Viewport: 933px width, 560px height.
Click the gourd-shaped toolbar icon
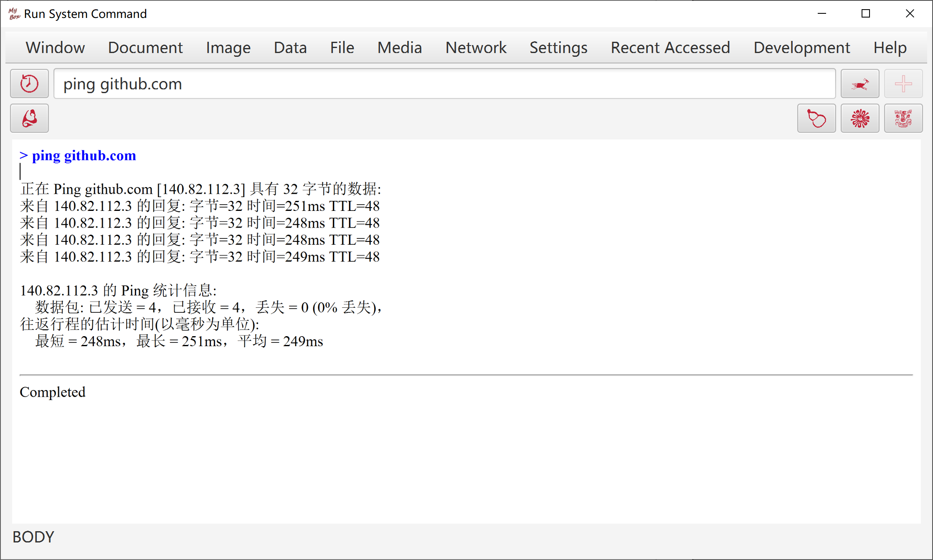tap(816, 119)
